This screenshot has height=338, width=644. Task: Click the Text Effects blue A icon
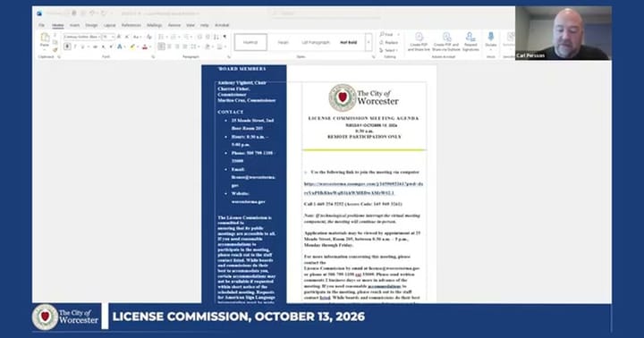pyautogui.click(x=120, y=46)
